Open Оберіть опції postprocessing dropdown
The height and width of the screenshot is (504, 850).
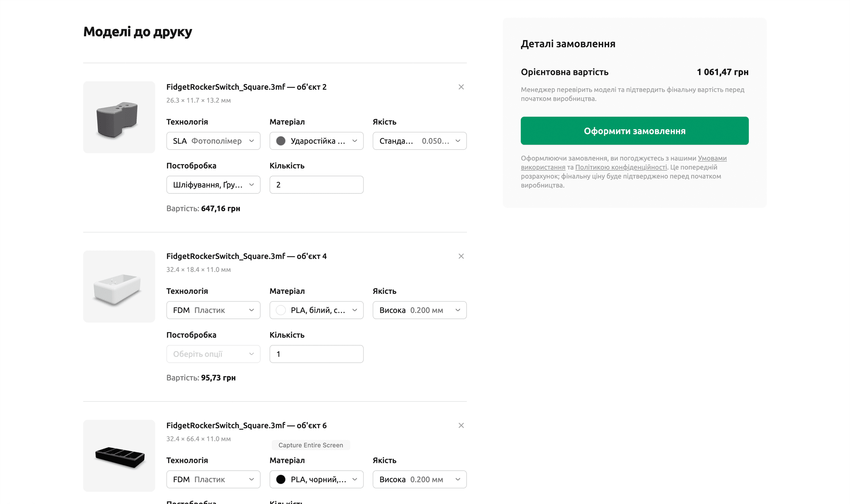coord(213,354)
